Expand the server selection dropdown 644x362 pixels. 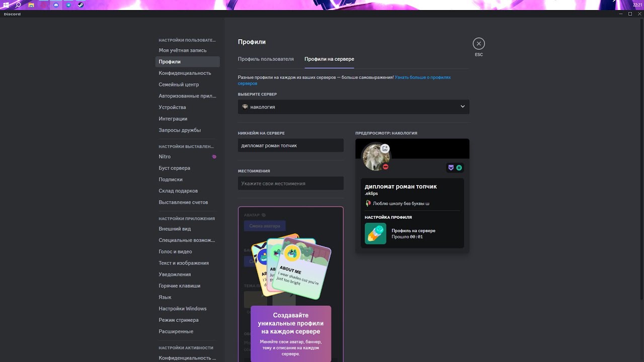click(354, 107)
